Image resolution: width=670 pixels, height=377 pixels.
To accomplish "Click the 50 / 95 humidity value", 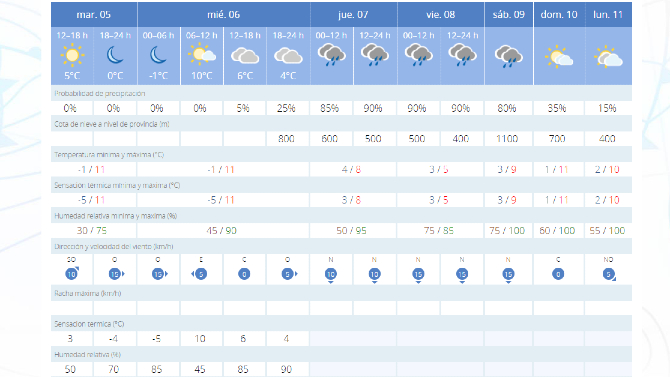I will (x=351, y=231).
